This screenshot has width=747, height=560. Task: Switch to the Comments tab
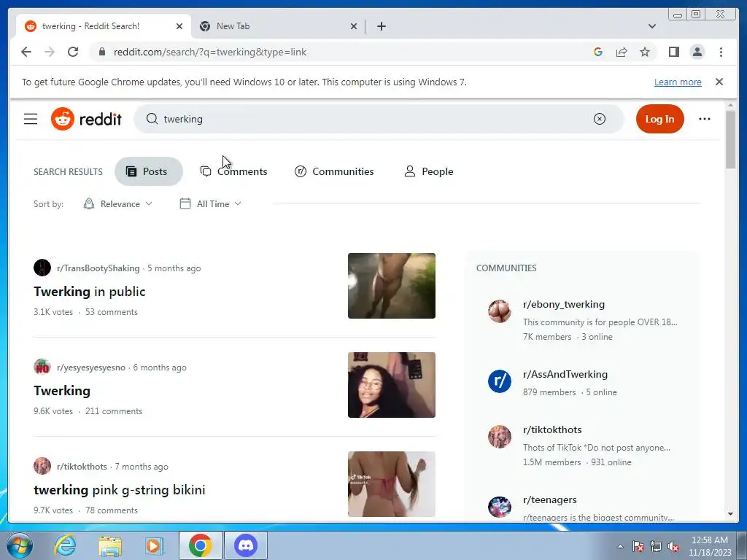[x=233, y=171]
